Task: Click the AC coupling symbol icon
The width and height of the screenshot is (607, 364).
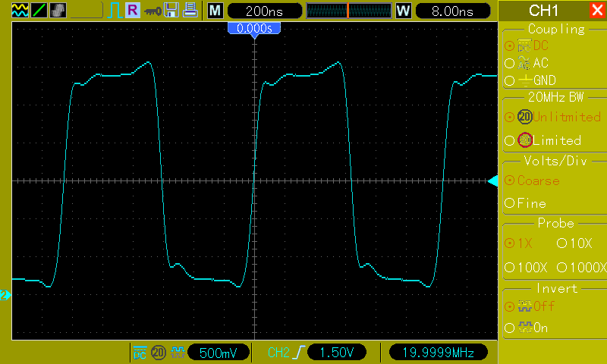Action: pos(524,63)
